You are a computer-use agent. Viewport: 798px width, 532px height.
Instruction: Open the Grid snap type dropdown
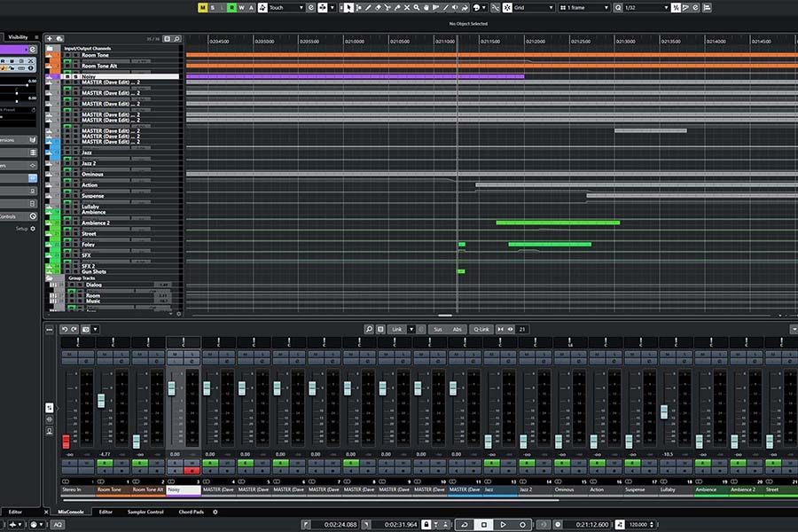[x=533, y=7]
